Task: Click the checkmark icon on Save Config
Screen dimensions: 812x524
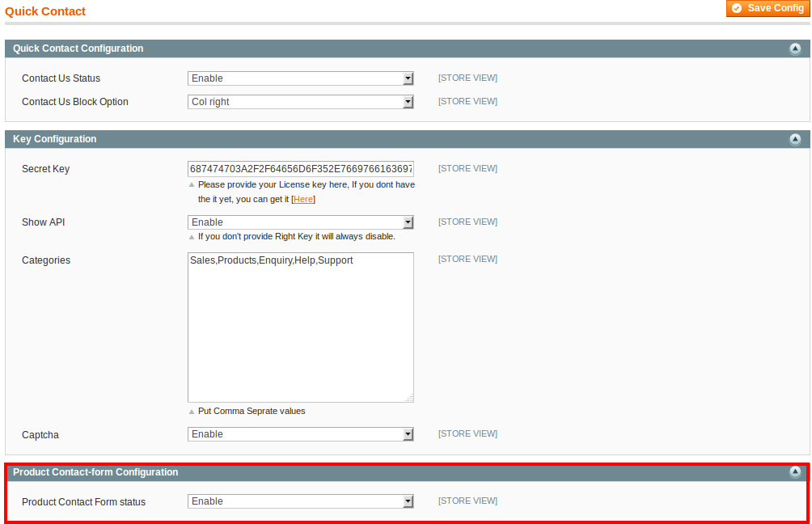Action: coord(737,8)
